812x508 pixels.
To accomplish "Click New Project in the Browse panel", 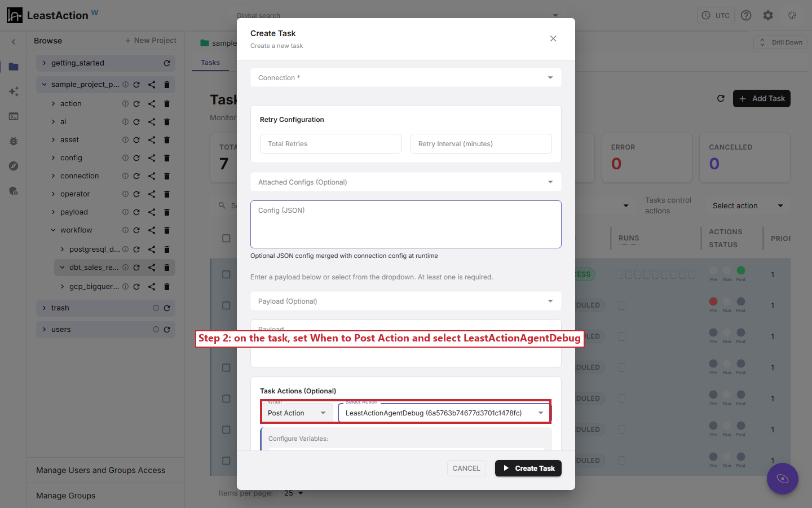I will 151,41.
